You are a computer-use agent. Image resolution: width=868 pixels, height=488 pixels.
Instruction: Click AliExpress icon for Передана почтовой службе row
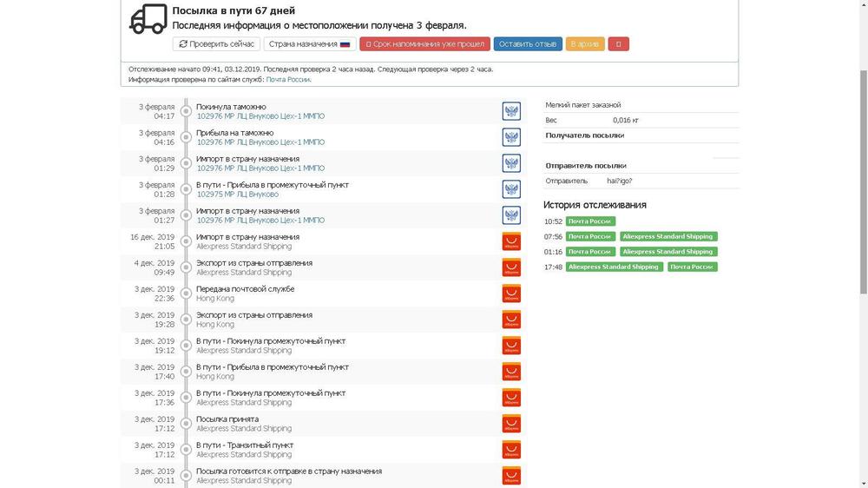pyautogui.click(x=511, y=293)
